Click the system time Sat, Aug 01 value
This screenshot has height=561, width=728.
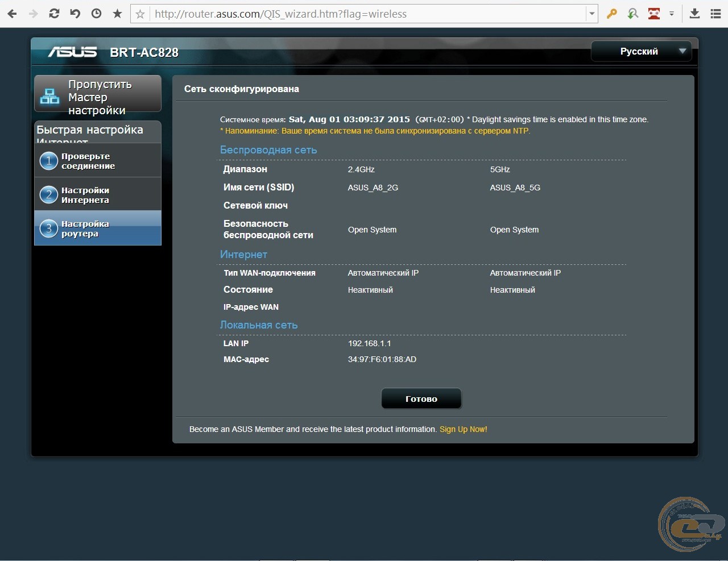coord(349,119)
